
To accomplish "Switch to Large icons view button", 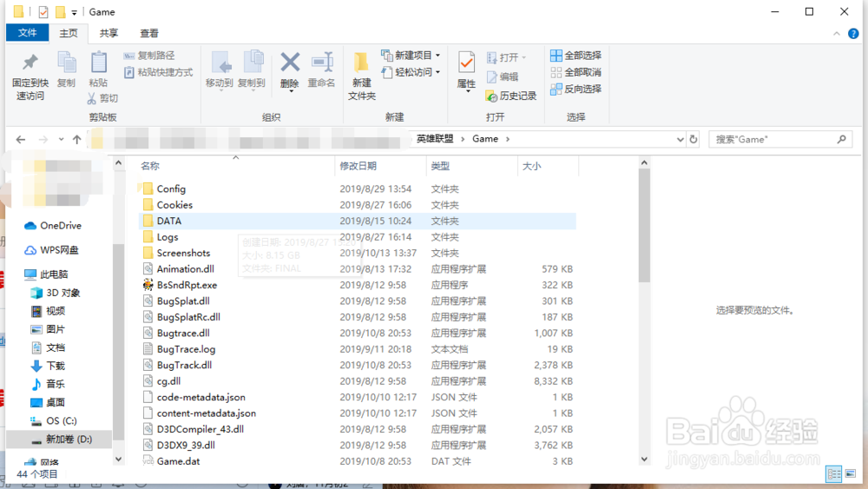I will (x=851, y=473).
